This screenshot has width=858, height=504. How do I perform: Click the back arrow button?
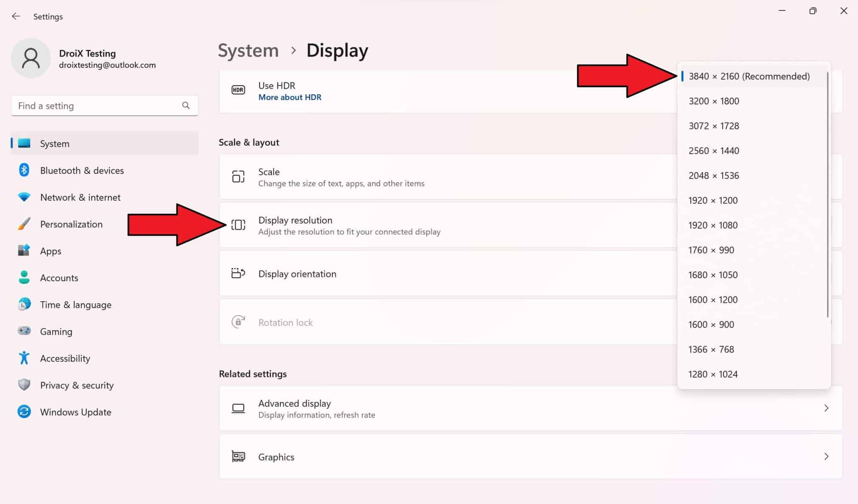tap(16, 16)
